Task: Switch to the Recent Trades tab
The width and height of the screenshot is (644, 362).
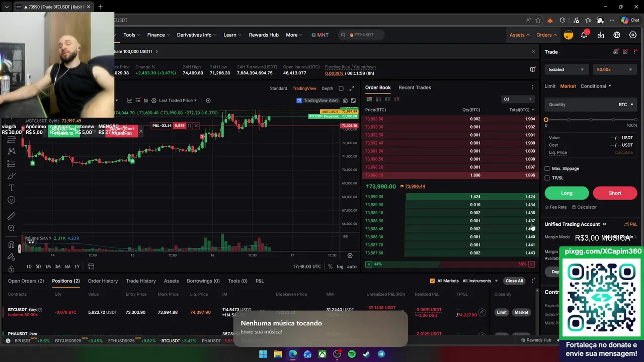Action: [x=415, y=87]
